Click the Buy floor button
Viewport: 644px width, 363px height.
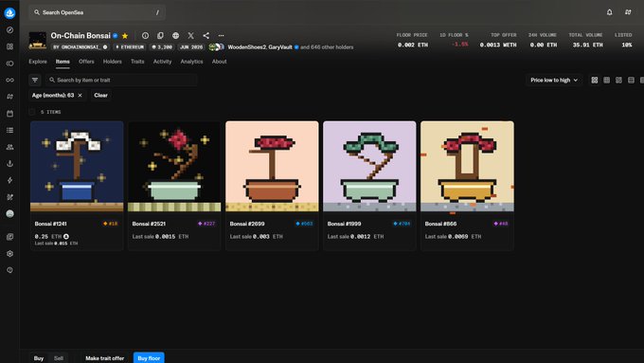pos(149,358)
